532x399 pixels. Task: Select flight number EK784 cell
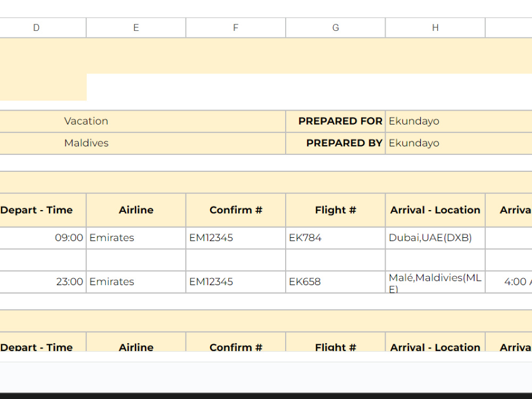pos(336,238)
